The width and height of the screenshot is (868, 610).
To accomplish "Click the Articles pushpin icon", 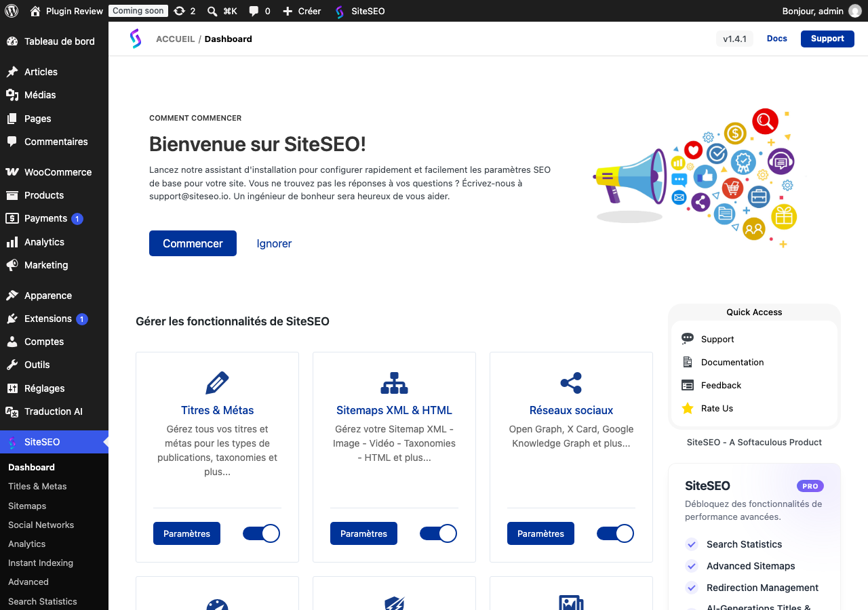I will click(12, 72).
